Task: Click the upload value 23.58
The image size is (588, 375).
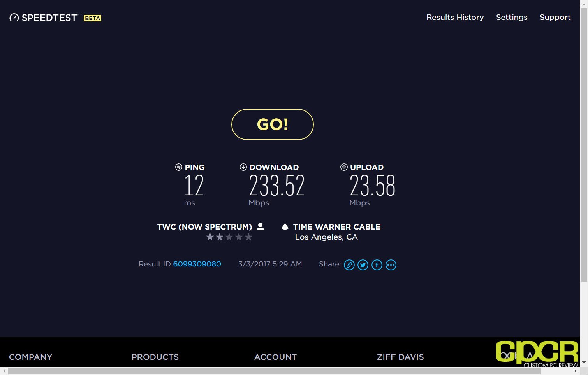Action: [x=373, y=185]
